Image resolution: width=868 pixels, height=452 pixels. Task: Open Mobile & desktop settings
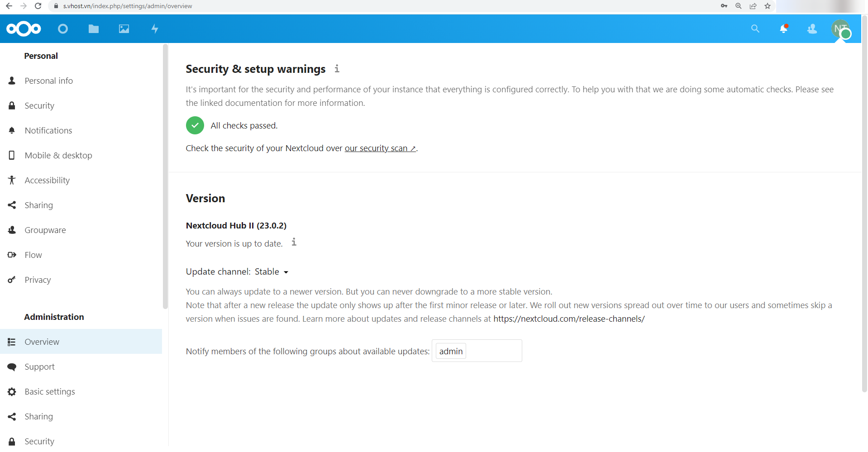58,156
